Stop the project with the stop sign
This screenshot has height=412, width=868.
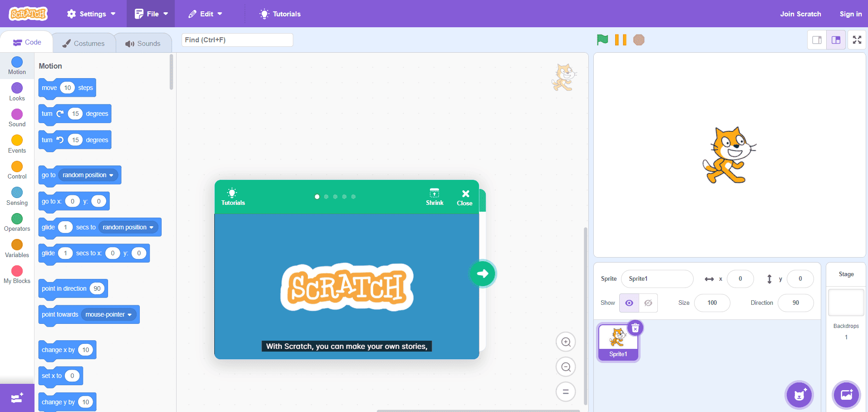pyautogui.click(x=639, y=40)
